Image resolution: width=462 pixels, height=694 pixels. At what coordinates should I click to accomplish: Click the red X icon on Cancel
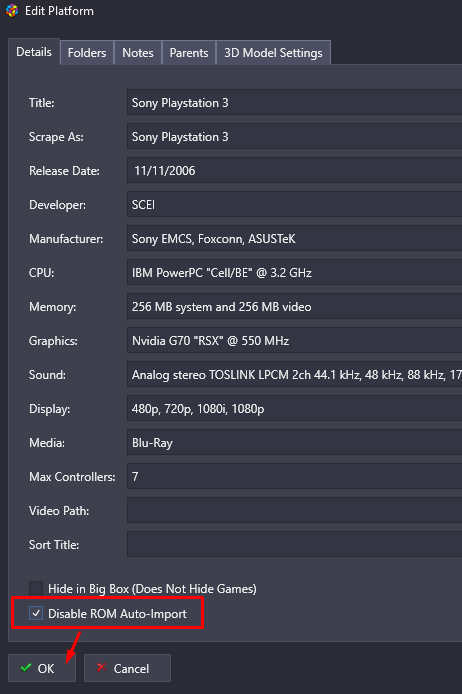pyautogui.click(x=102, y=667)
